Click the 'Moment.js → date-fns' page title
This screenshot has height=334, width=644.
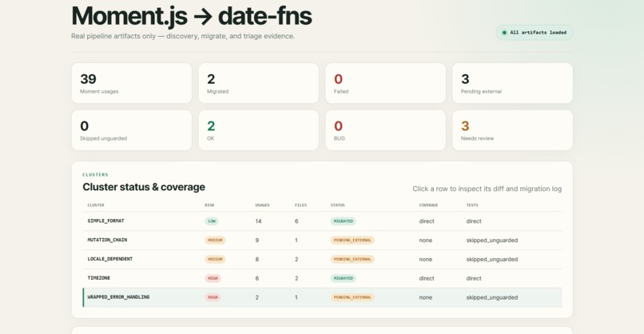coord(192,16)
